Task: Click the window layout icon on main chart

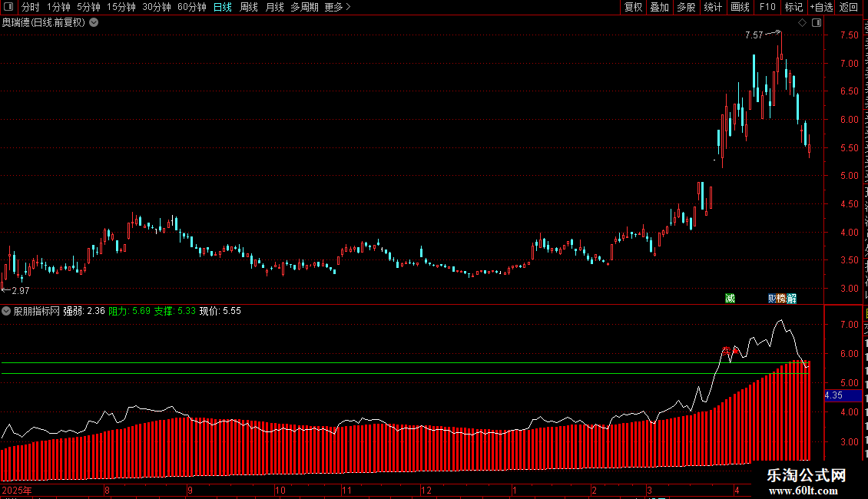Action: (x=817, y=23)
